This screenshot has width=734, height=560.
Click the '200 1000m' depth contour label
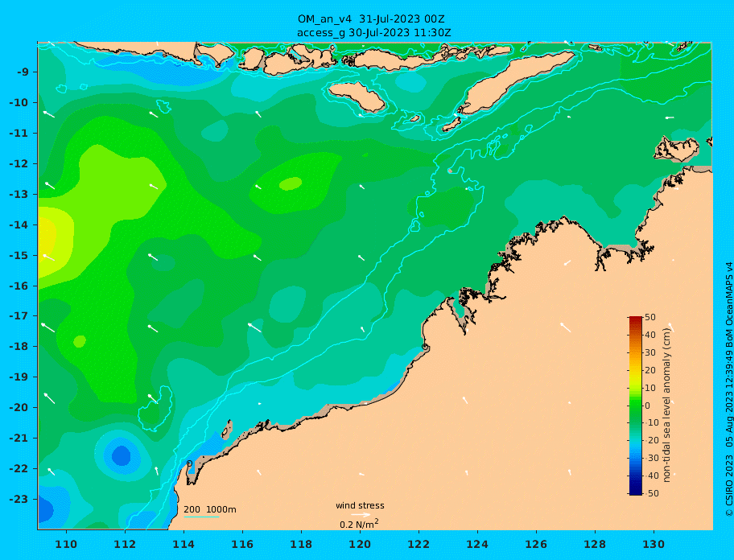[x=210, y=509]
